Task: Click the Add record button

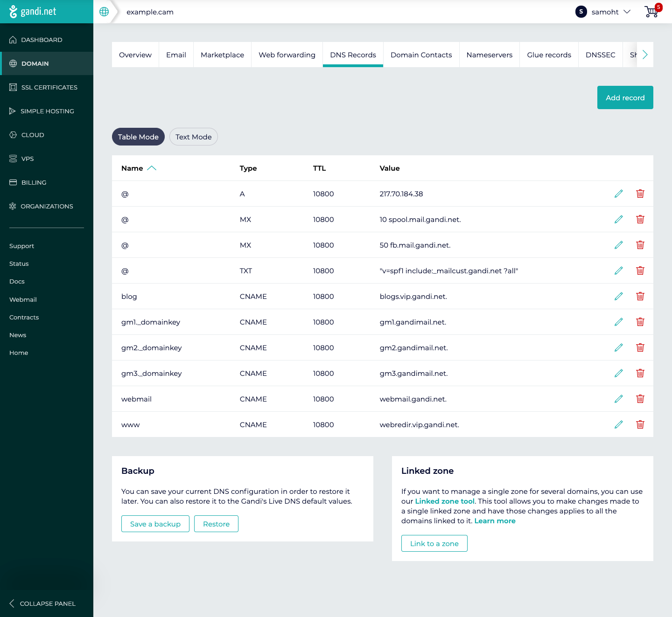Action: (625, 97)
